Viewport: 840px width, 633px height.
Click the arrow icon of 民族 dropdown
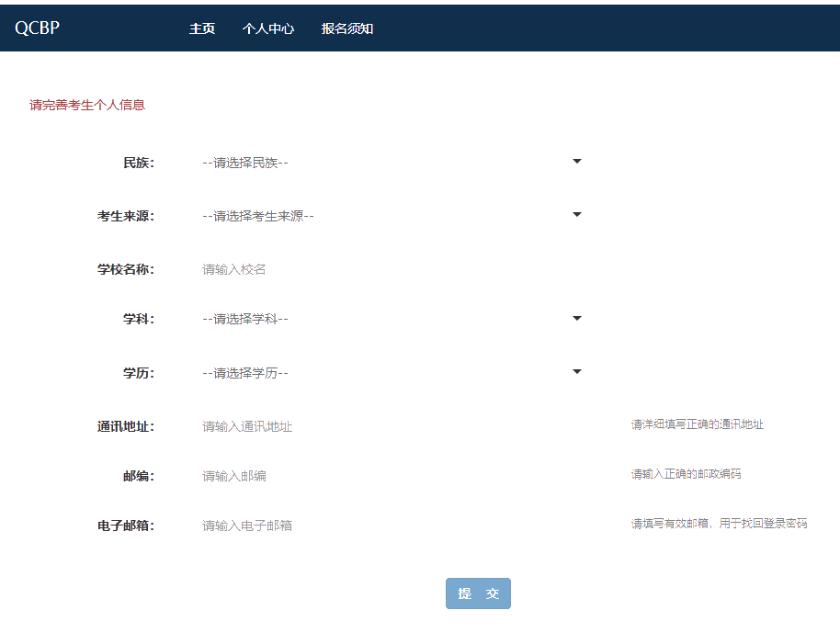577,162
